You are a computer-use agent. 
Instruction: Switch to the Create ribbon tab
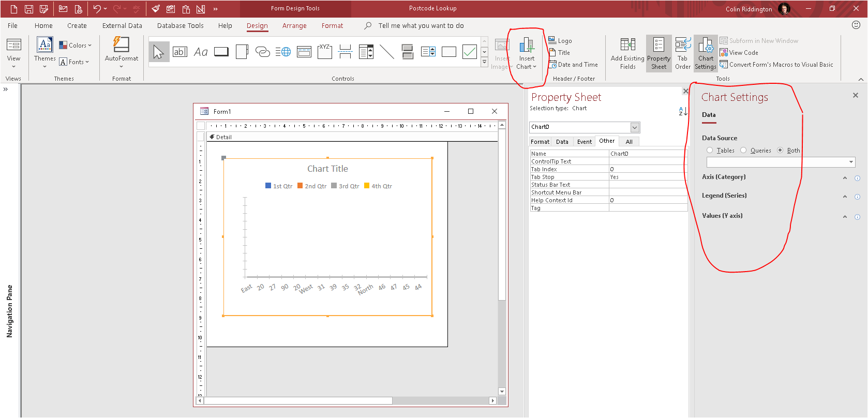(77, 25)
